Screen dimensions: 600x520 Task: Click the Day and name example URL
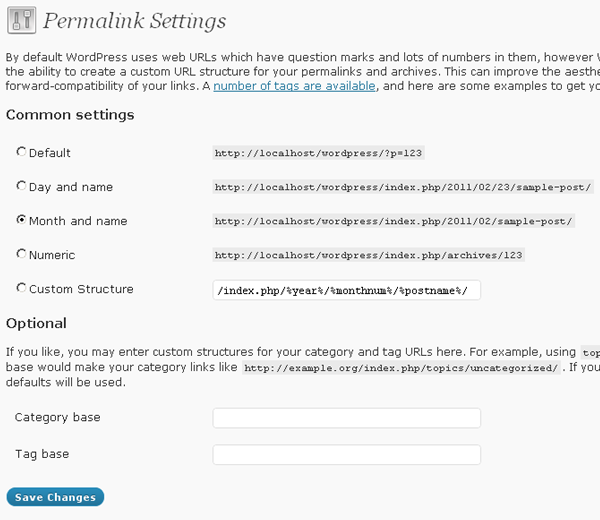(403, 187)
